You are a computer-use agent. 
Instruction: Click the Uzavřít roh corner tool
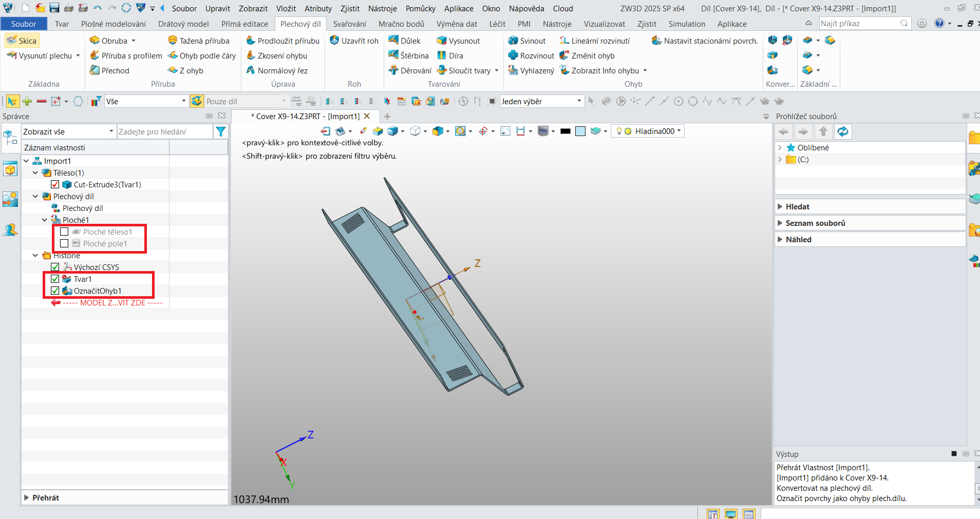354,41
